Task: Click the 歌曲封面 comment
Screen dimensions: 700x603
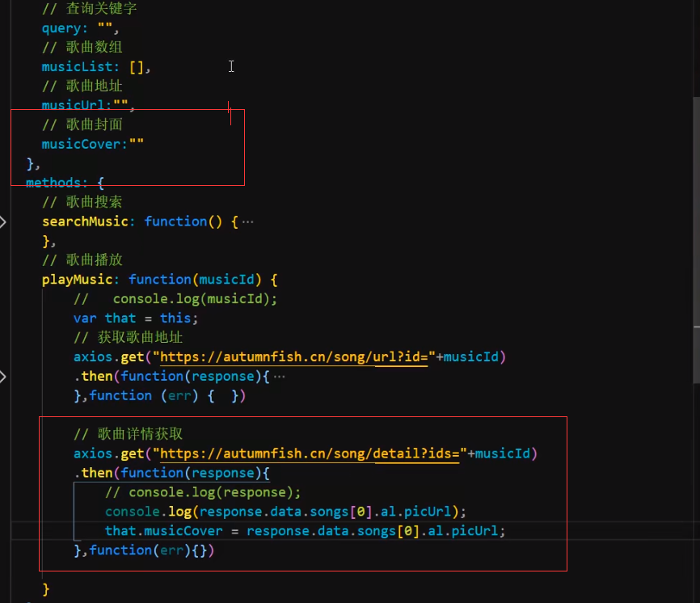Action: [x=82, y=124]
